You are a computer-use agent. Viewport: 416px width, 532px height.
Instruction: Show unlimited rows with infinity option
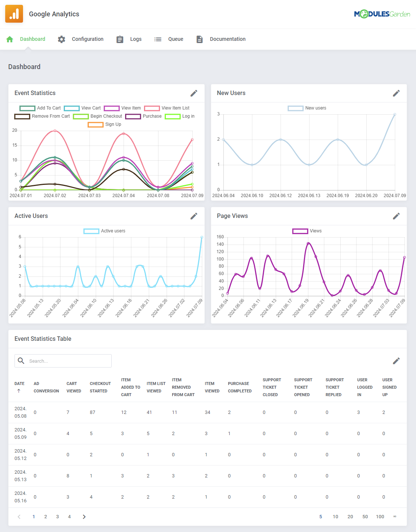click(x=395, y=516)
